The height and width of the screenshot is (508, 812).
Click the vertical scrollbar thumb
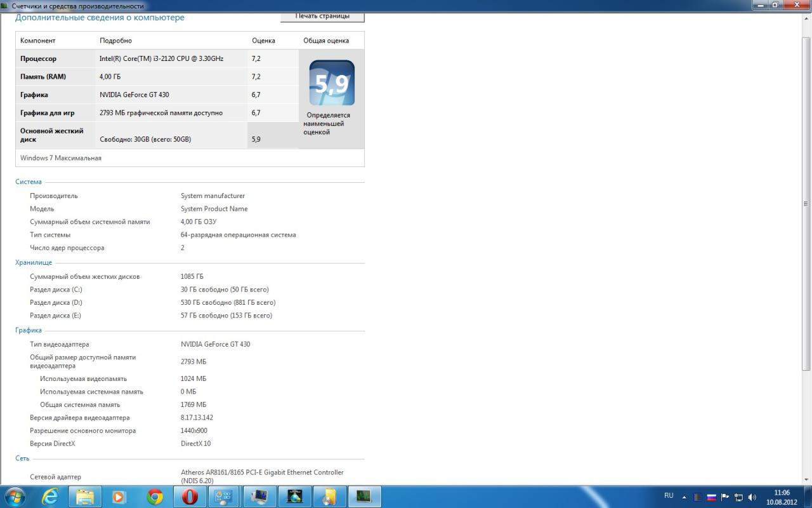pos(806,203)
